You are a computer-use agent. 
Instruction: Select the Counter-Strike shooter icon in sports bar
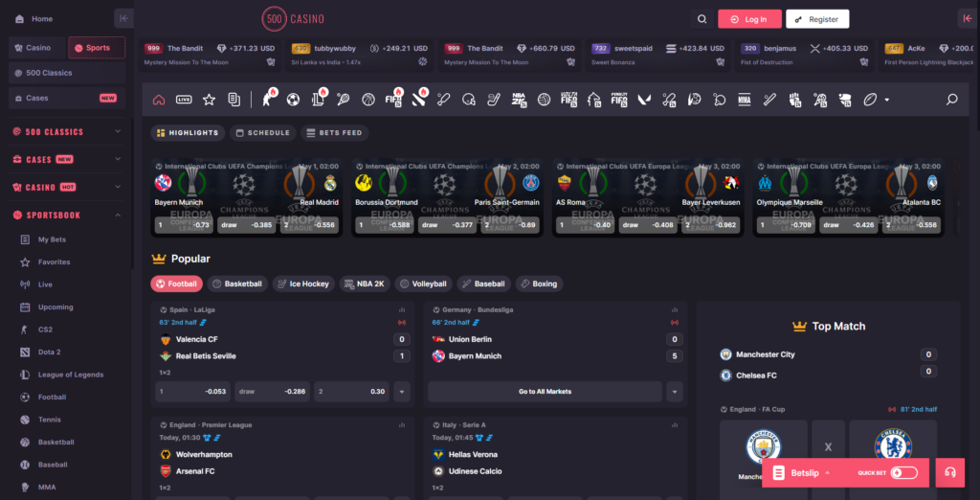pos(269,99)
